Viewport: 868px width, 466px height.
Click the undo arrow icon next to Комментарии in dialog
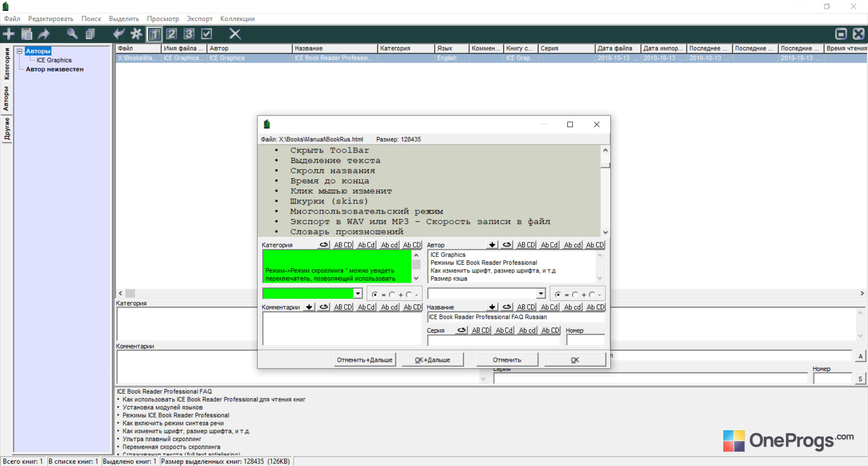(324, 307)
